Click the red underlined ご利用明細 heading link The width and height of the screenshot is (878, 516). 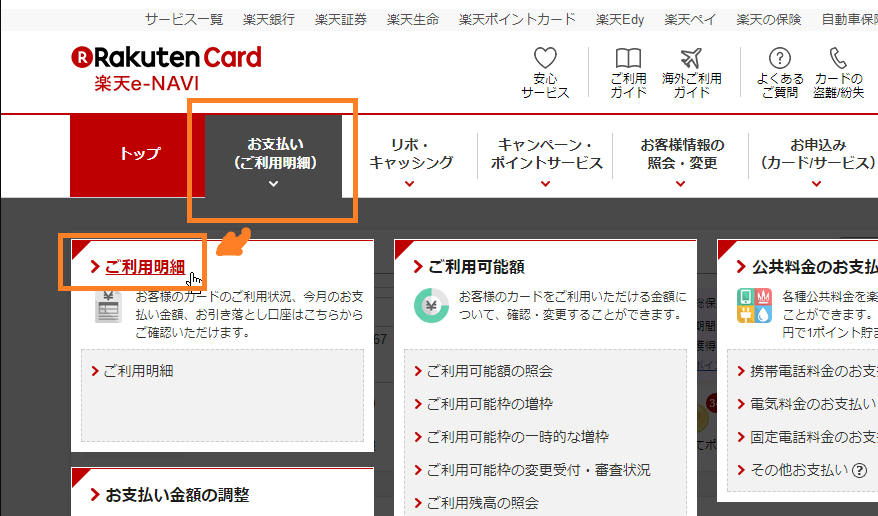click(145, 267)
